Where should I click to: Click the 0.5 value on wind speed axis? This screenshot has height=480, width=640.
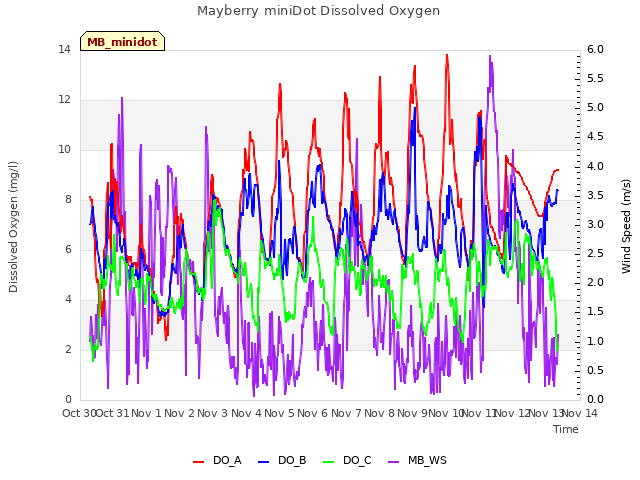595,371
